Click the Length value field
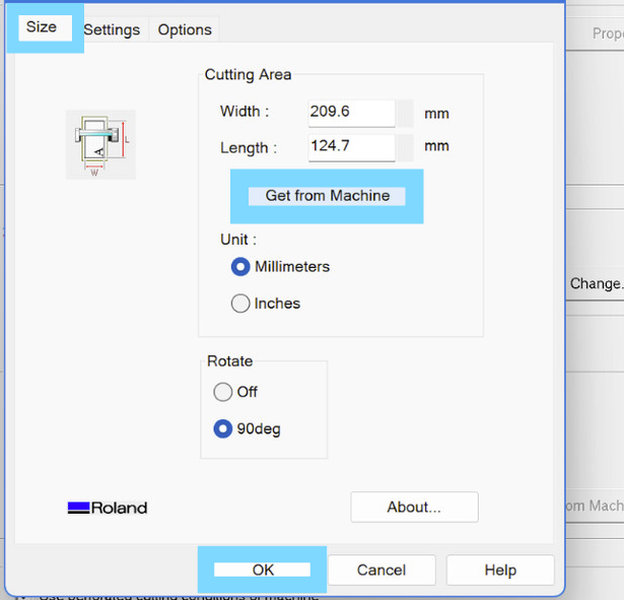The height and width of the screenshot is (600, 624). 351,148
